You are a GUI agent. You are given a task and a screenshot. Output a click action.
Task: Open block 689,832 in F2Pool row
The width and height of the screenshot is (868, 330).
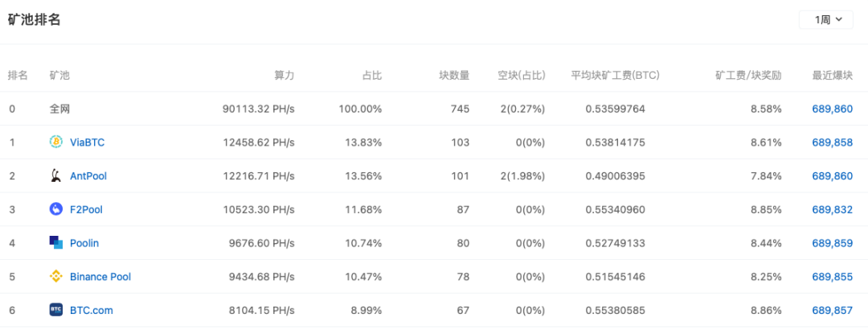(832, 209)
